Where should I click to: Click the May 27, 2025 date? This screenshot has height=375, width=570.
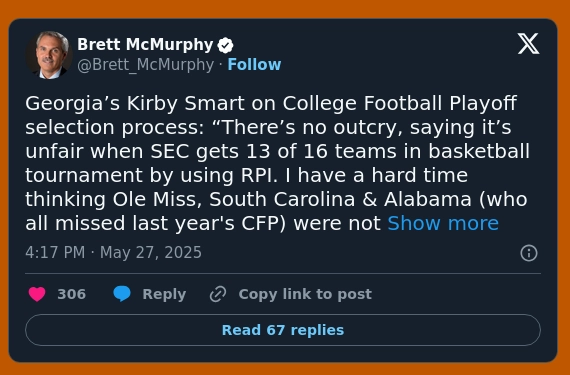point(150,253)
